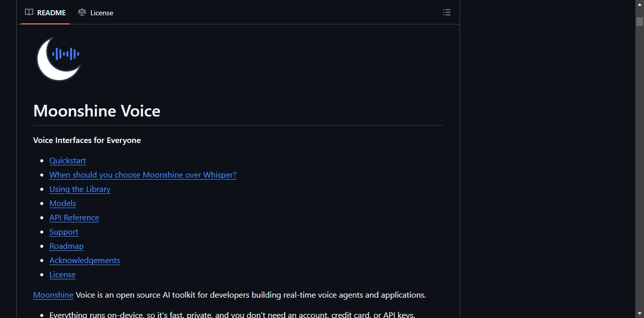Open the Roadmap link
This screenshot has height=318, width=644.
pos(66,246)
